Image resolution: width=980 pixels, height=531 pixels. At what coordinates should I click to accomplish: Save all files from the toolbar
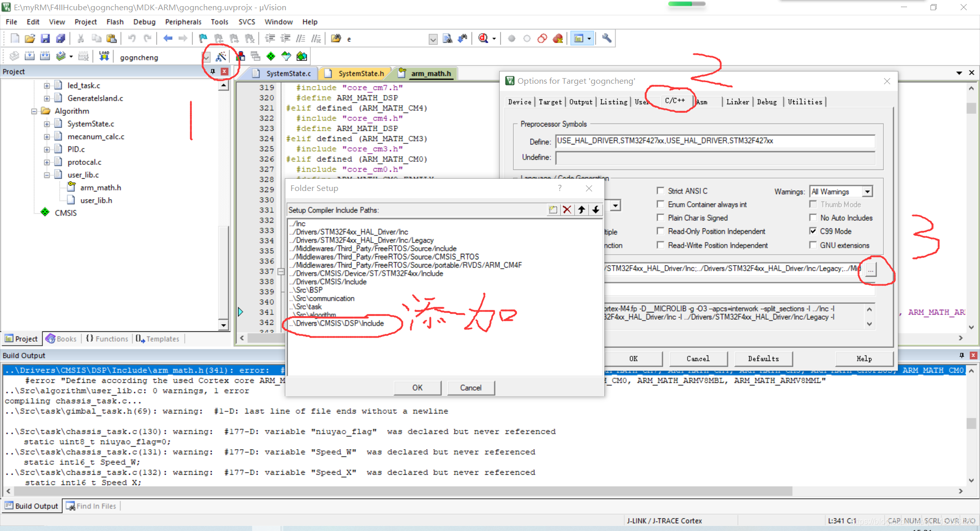click(x=61, y=38)
